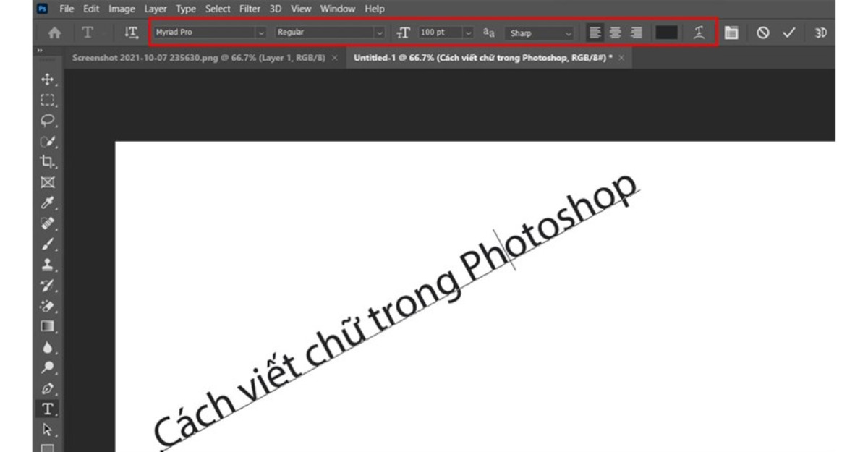Image resolution: width=868 pixels, height=452 pixels.
Task: Select the Lasso tool
Action: 48,121
